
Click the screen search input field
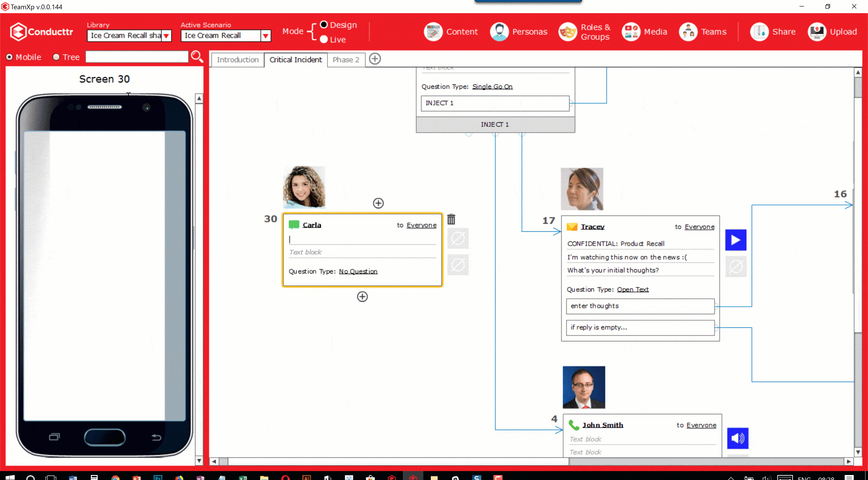click(x=137, y=56)
